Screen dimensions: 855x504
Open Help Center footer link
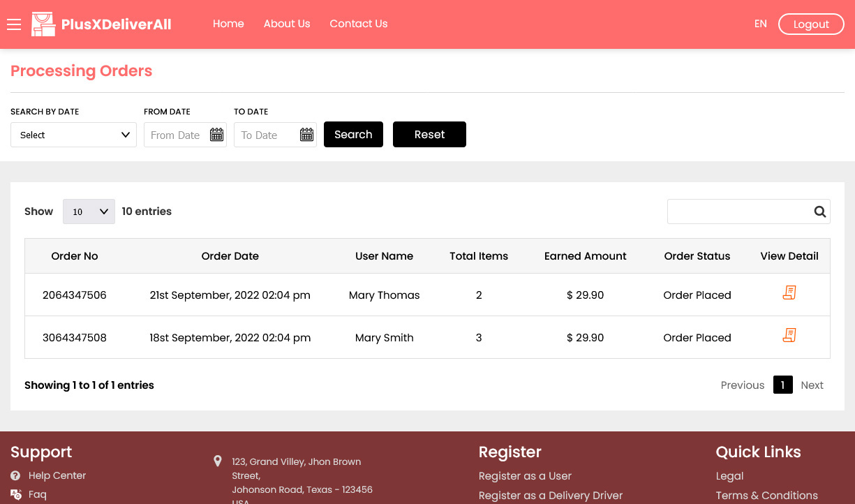point(57,475)
